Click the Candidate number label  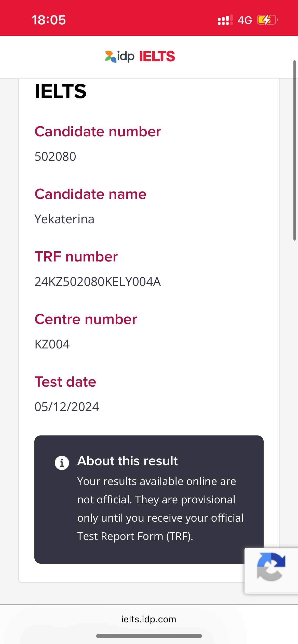pos(98,131)
